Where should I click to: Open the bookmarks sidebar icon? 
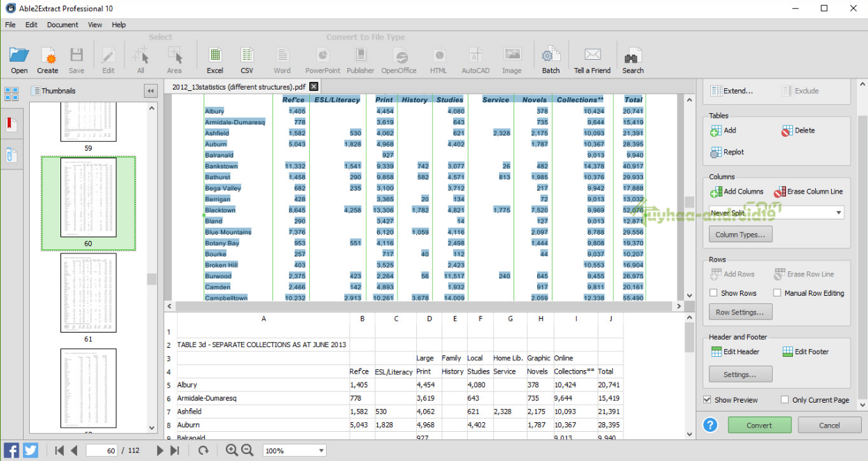[x=11, y=124]
